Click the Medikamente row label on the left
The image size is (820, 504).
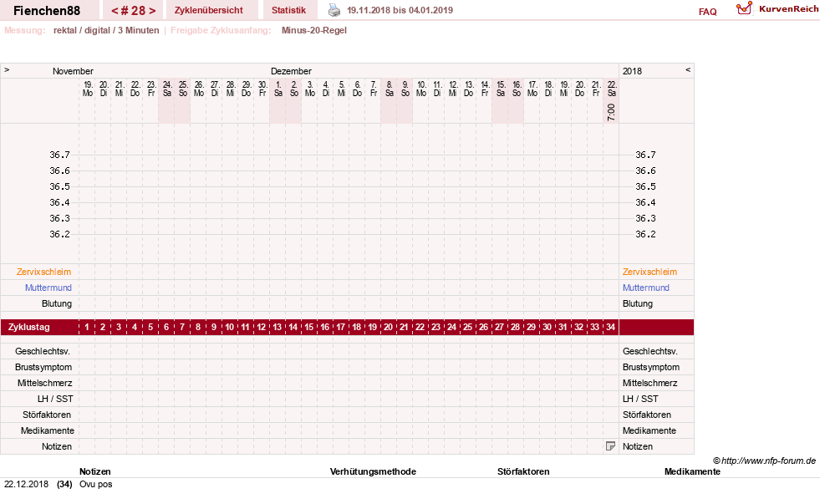[48, 430]
